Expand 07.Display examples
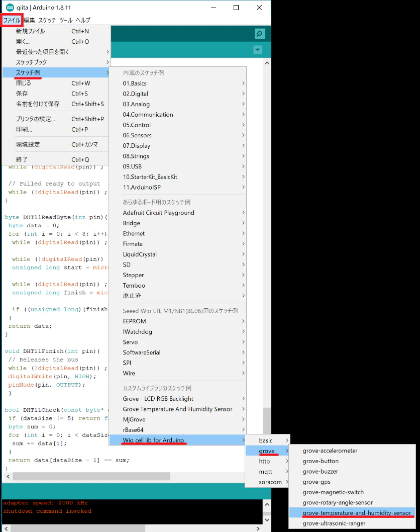The width and height of the screenshot is (420, 532). coord(178,145)
